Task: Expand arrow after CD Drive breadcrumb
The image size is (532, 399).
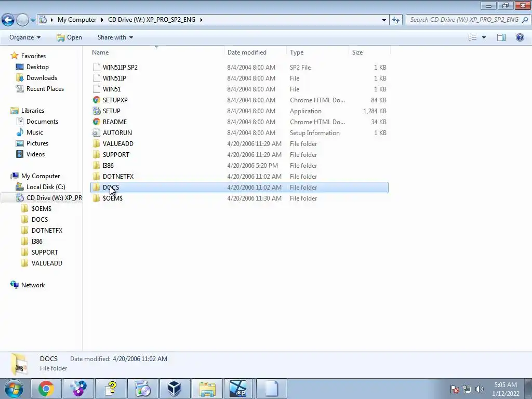Action: point(201,20)
